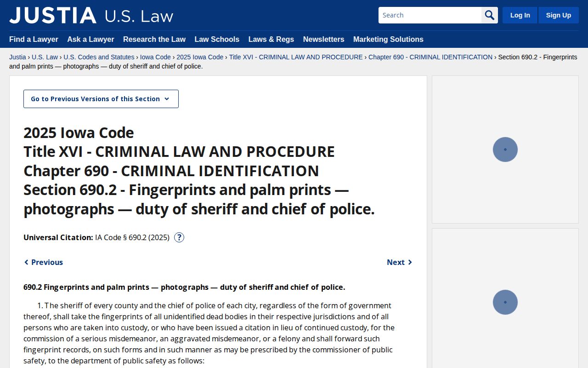This screenshot has height=368, width=588.
Task: Open U.S. Codes and Statutes breadcrumb
Action: 99,57
